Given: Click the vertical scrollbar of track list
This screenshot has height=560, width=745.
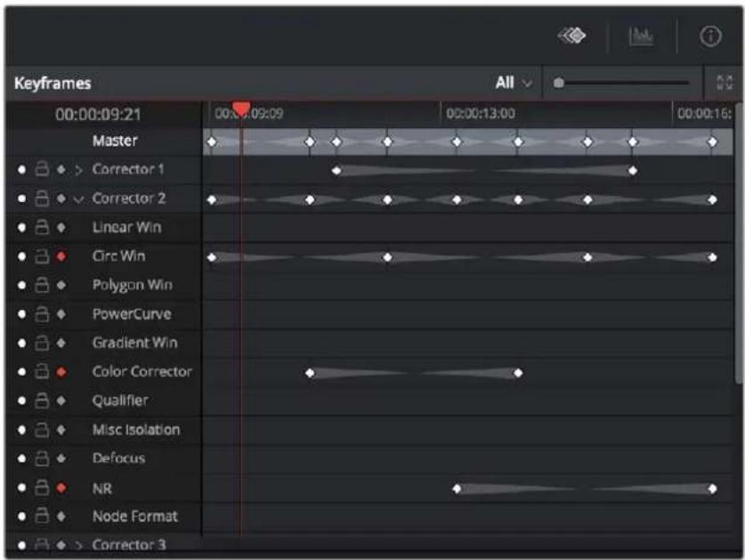Looking at the screenshot, I should click(739, 242).
